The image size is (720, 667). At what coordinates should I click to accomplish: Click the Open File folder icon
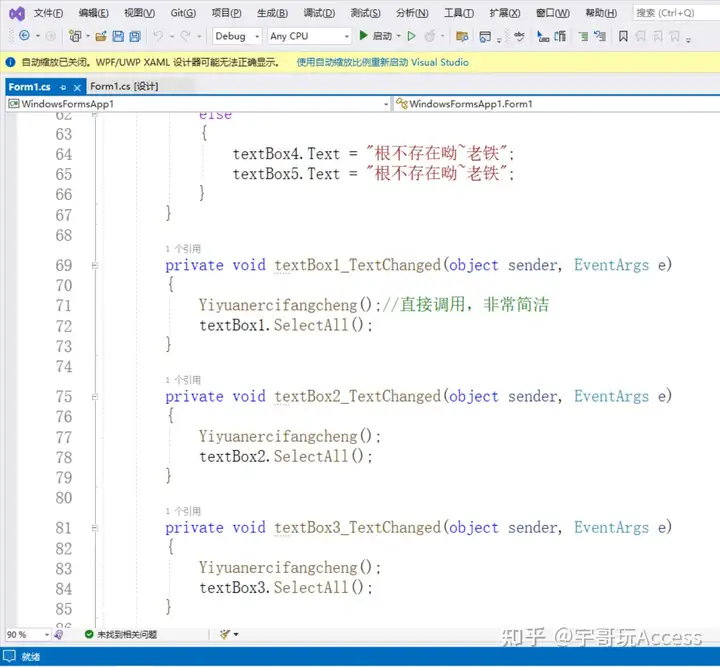click(x=101, y=36)
